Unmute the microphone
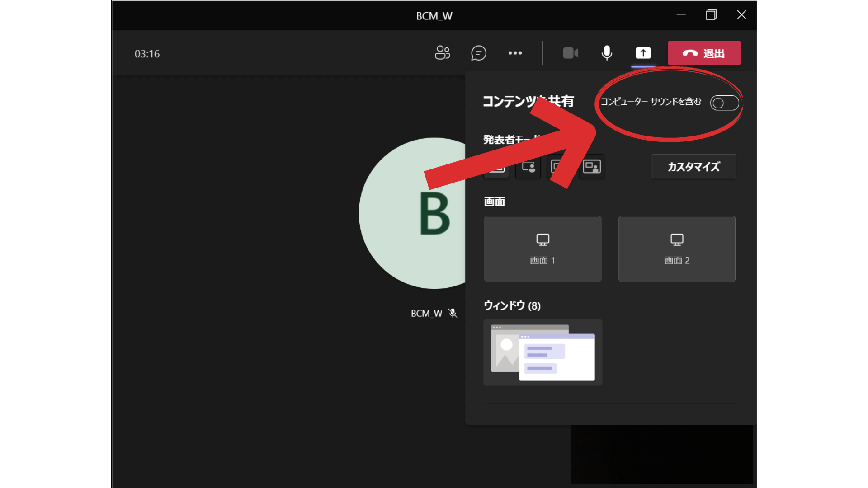The width and height of the screenshot is (868, 488). 606,53
